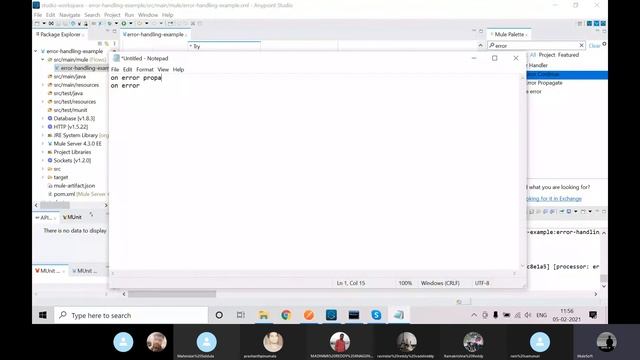640x360 pixels.
Task: Open Google Chrome from taskbar
Action: (x=286, y=315)
